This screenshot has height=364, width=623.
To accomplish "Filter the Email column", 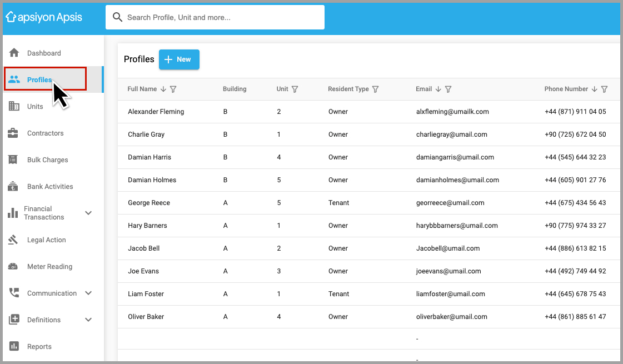I will click(x=448, y=89).
